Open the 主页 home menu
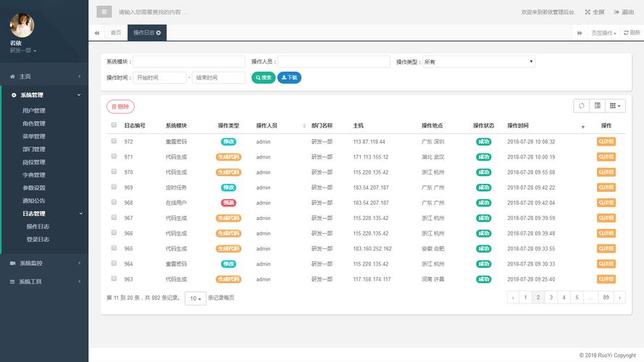The width and height of the screenshot is (644, 362). (x=44, y=76)
